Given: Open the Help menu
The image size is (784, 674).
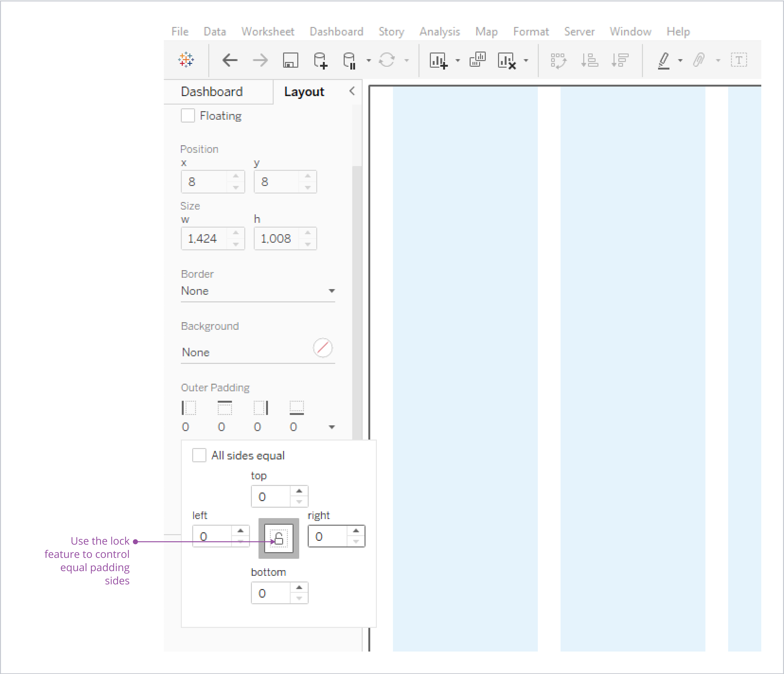Looking at the screenshot, I should point(678,31).
